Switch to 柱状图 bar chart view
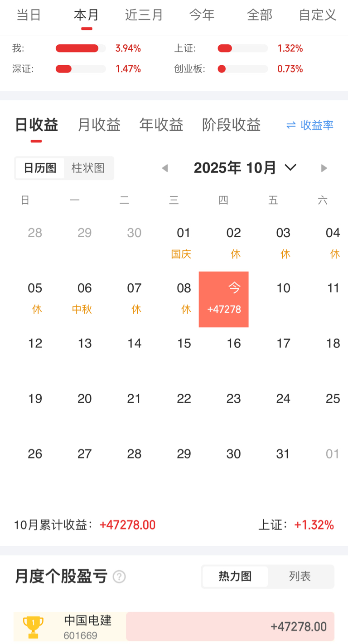This screenshot has width=348, height=644. pos(88,168)
